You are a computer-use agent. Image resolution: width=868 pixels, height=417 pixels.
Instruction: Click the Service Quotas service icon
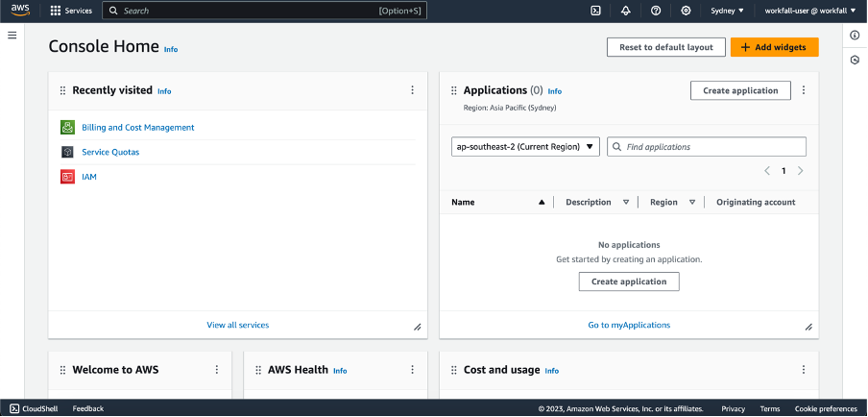coord(67,152)
